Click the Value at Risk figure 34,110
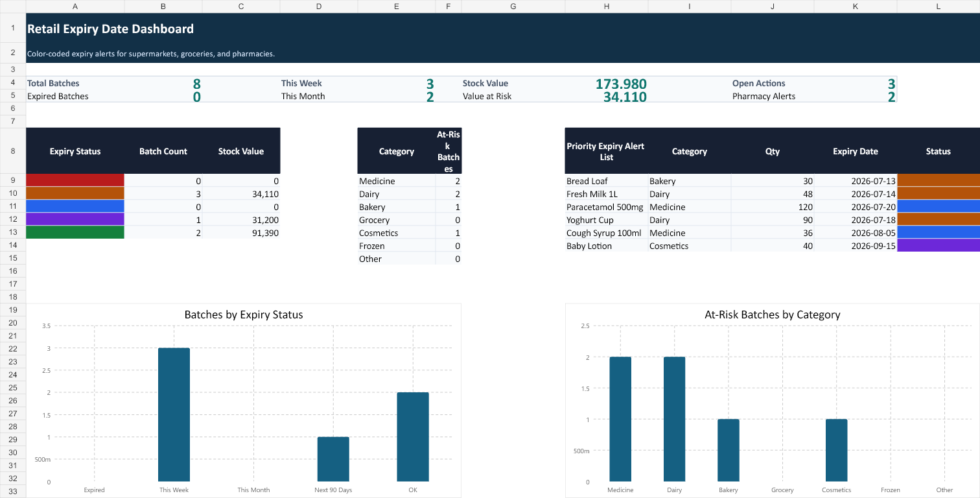Screen dimensions: 980x498 click(x=625, y=97)
